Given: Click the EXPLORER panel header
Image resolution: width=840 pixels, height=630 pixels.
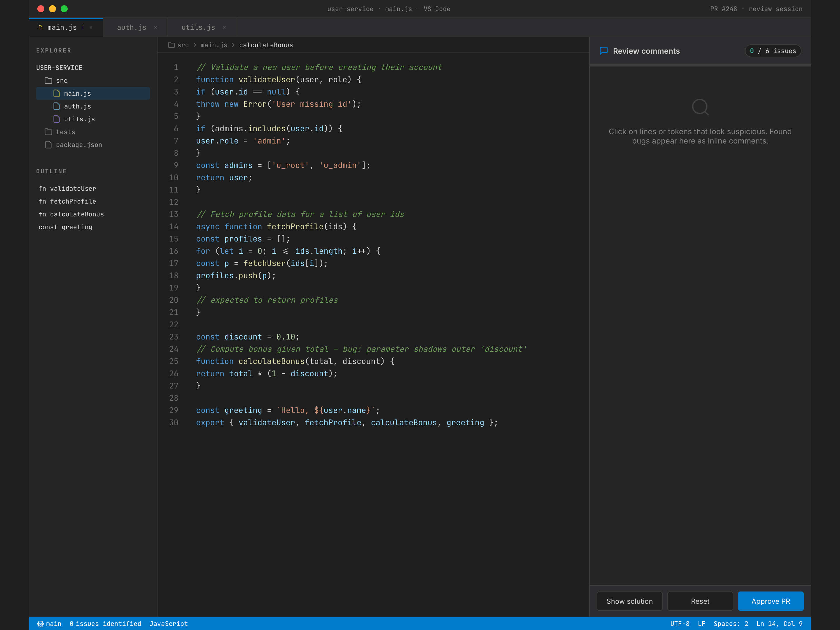Looking at the screenshot, I should (54, 50).
